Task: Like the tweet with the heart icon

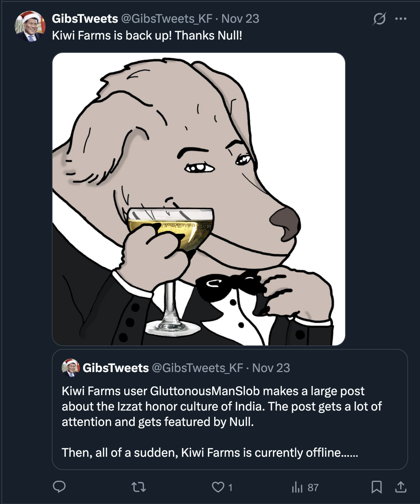Action: (x=218, y=487)
